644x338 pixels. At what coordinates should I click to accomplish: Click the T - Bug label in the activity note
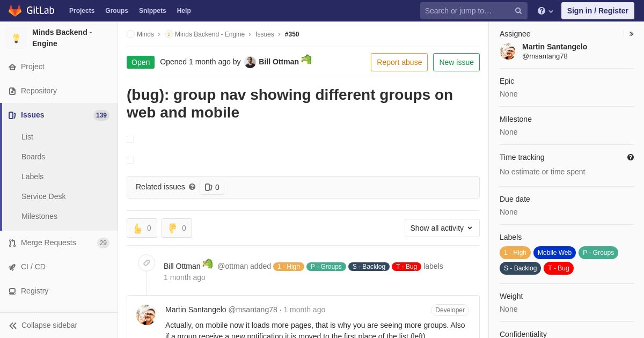pyautogui.click(x=406, y=267)
